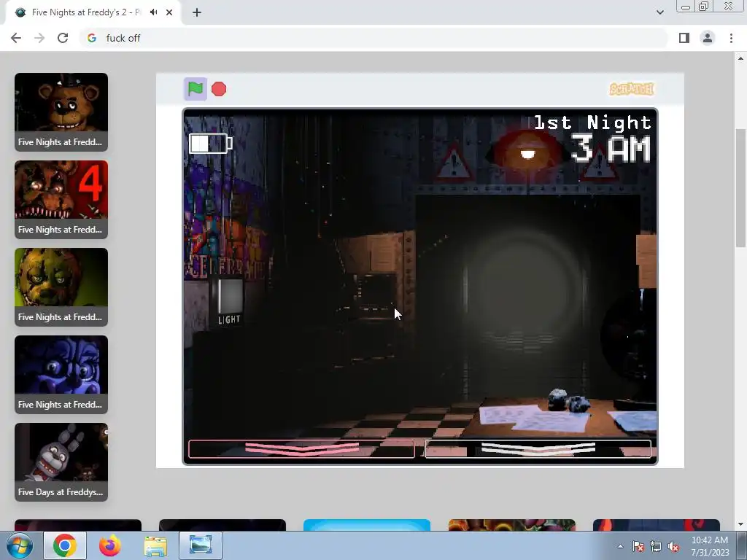Click the pink mask bar at bottom left
The height and width of the screenshot is (560, 747).
(x=301, y=448)
